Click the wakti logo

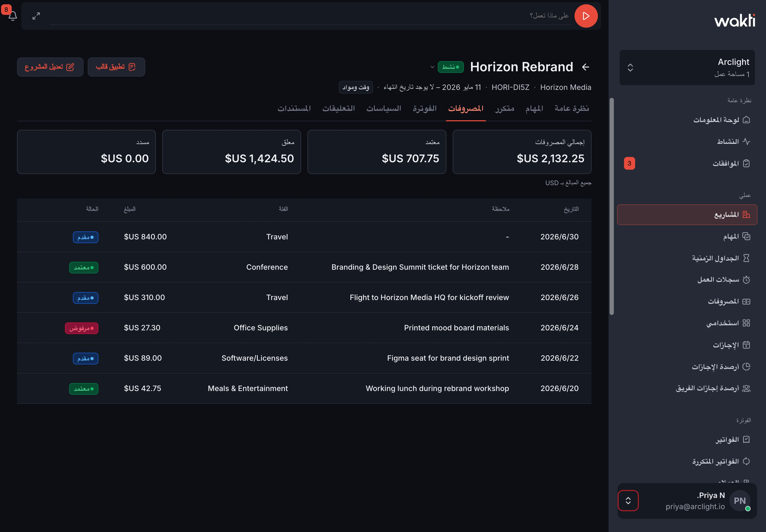tap(735, 21)
